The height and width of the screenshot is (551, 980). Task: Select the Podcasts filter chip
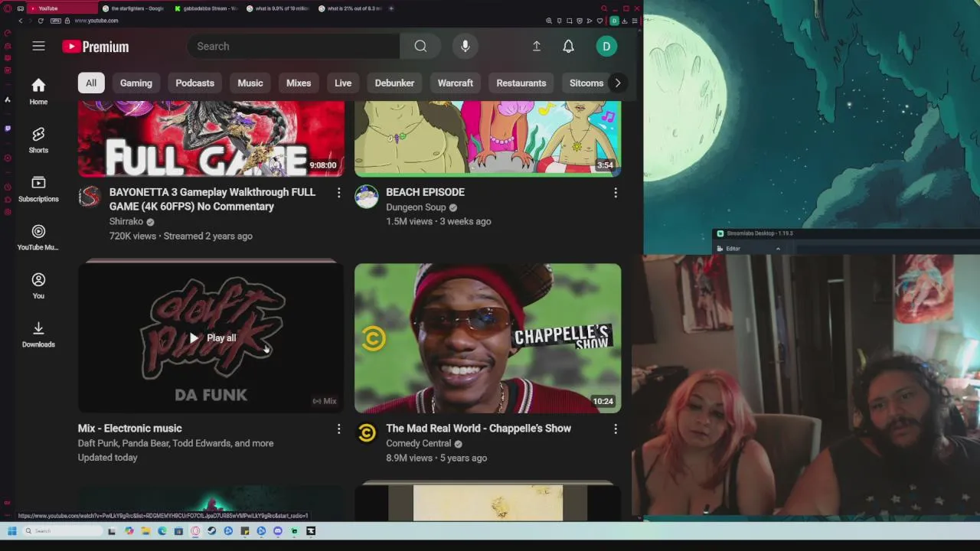tap(194, 83)
